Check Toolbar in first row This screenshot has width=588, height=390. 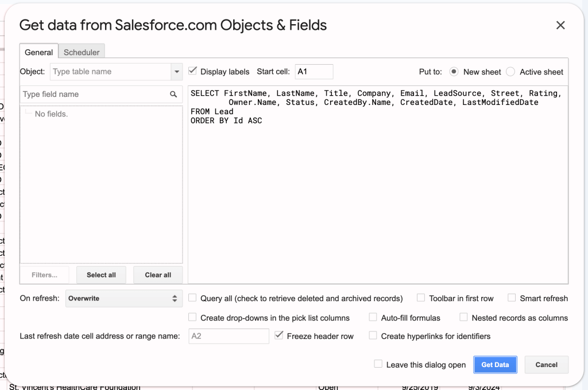(421, 298)
